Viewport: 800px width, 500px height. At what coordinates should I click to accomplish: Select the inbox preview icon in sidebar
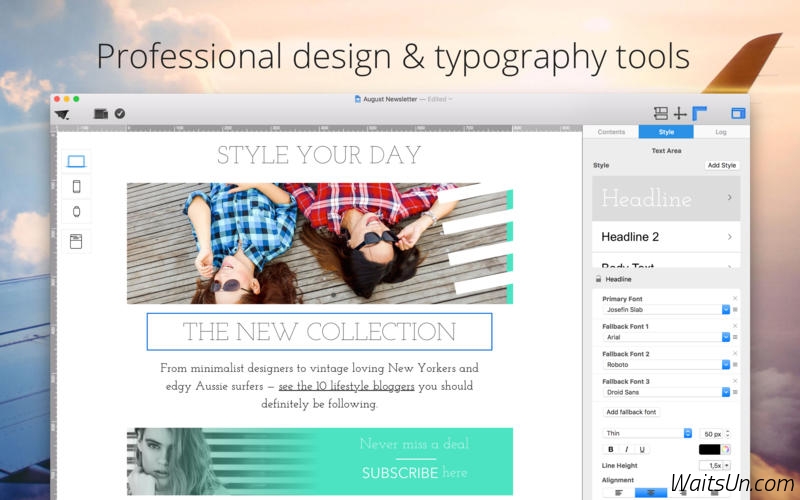[x=76, y=241]
